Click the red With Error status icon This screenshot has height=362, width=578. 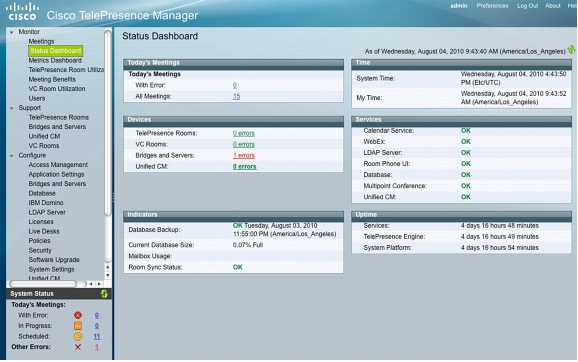point(78,315)
